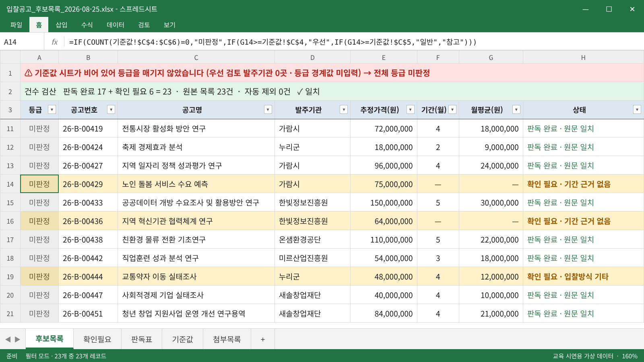Viewport: 644px width, 362px height.
Task: Open the 기준값 sheet tab
Action: [183, 339]
